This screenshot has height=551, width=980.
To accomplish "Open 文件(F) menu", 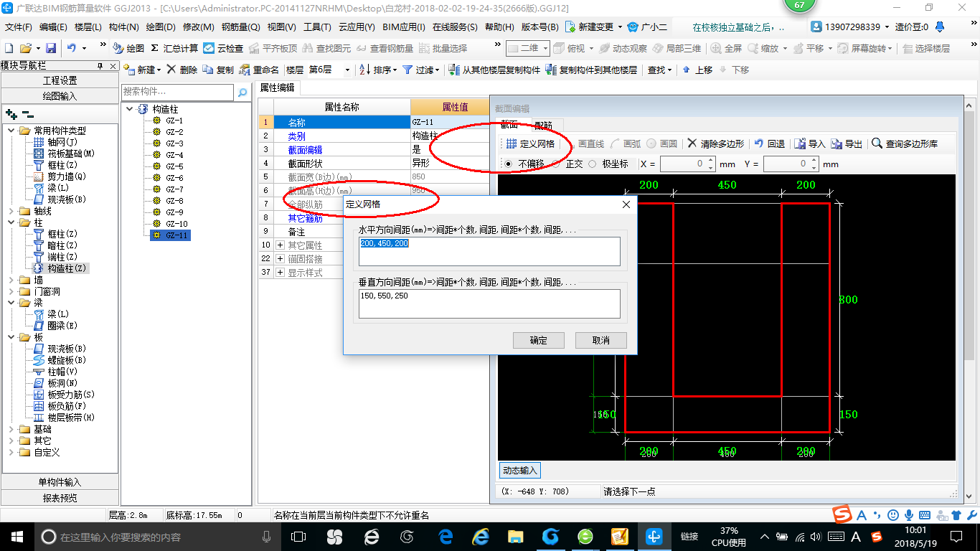I will pyautogui.click(x=19, y=27).
